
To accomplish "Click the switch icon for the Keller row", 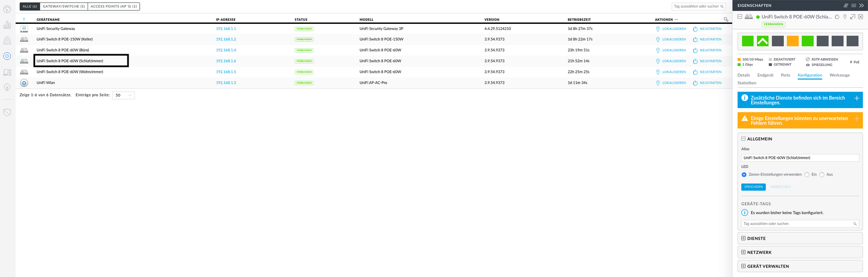I will pyautogui.click(x=24, y=40).
